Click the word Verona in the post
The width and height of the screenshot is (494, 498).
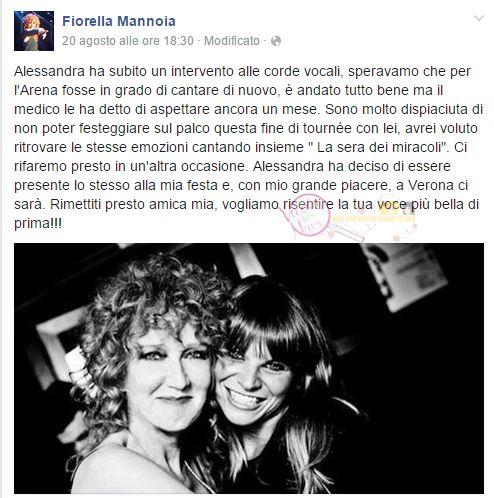click(x=431, y=185)
